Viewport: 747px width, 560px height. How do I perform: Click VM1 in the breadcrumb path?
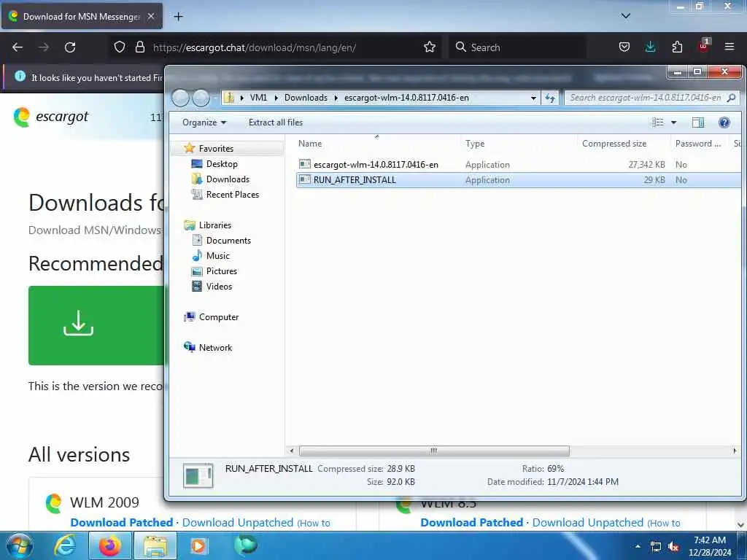click(x=258, y=98)
